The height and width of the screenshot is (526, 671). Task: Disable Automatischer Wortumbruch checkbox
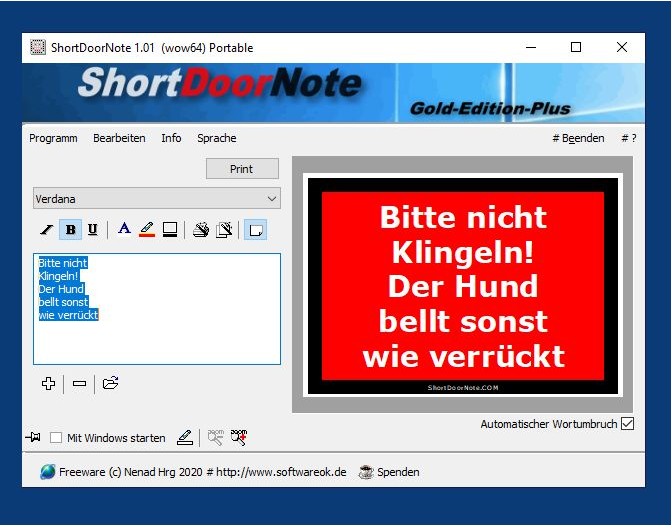pos(627,424)
